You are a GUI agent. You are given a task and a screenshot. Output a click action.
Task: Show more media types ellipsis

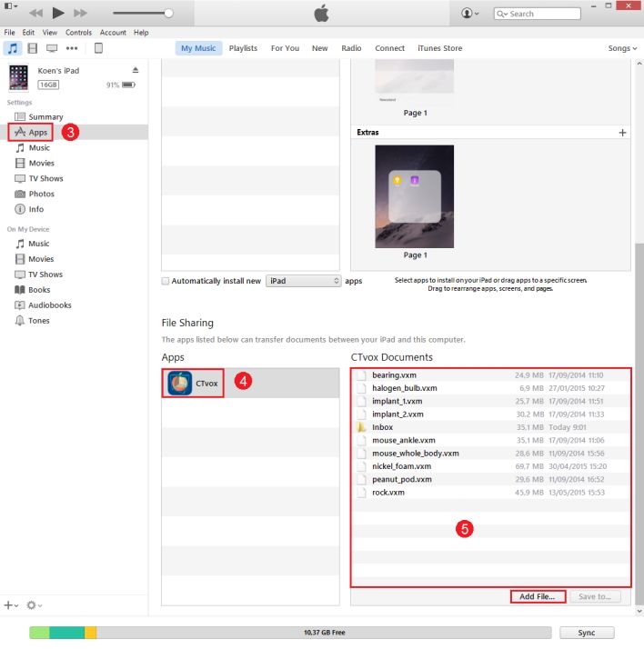pos(72,48)
